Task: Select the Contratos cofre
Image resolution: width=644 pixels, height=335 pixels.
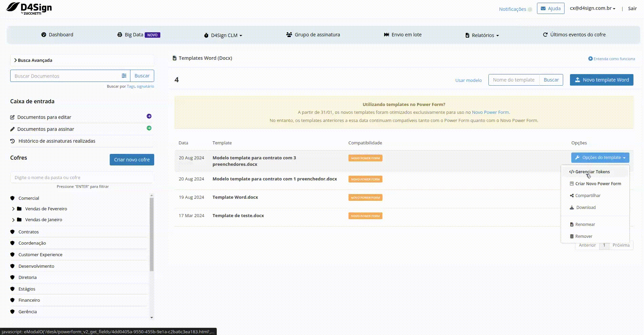Action: click(29, 232)
